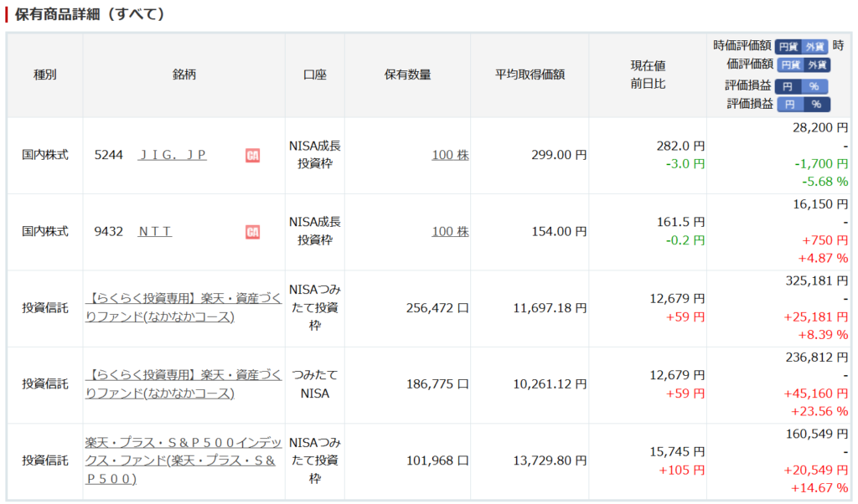858x504 pixels.
Task: Click the 100 株 quantity for NTT
Action: 450,232
